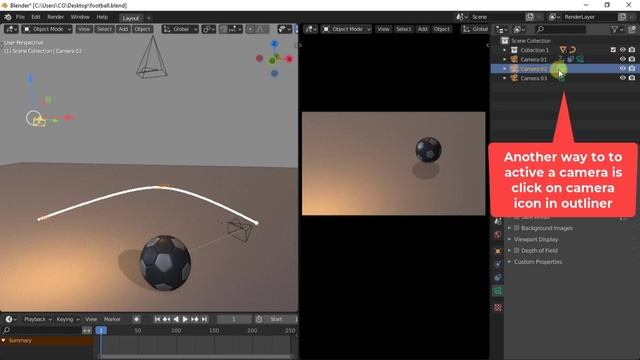Viewport: 640px width, 360px height.
Task: Open right viewport View menu
Action: tap(383, 29)
